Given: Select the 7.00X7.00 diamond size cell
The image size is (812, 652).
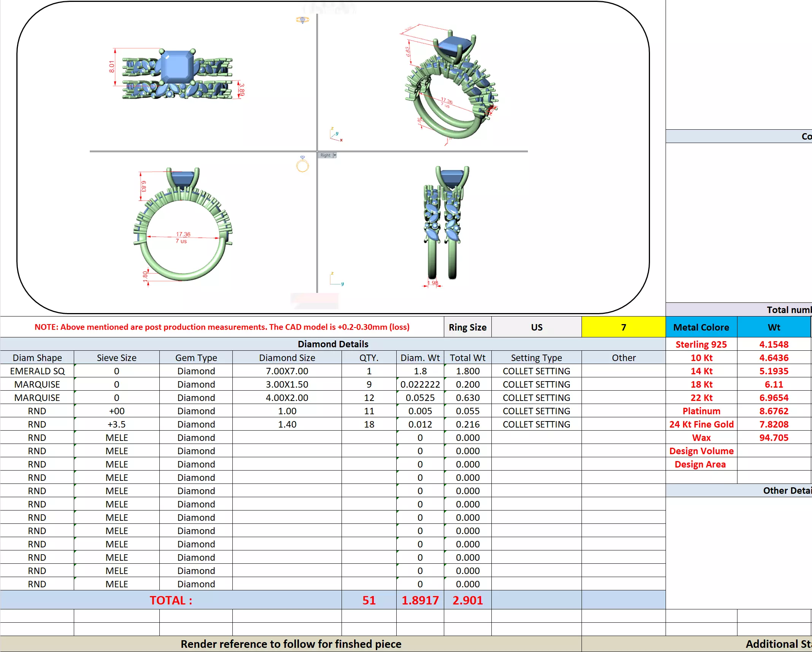Looking at the screenshot, I should (x=287, y=371).
